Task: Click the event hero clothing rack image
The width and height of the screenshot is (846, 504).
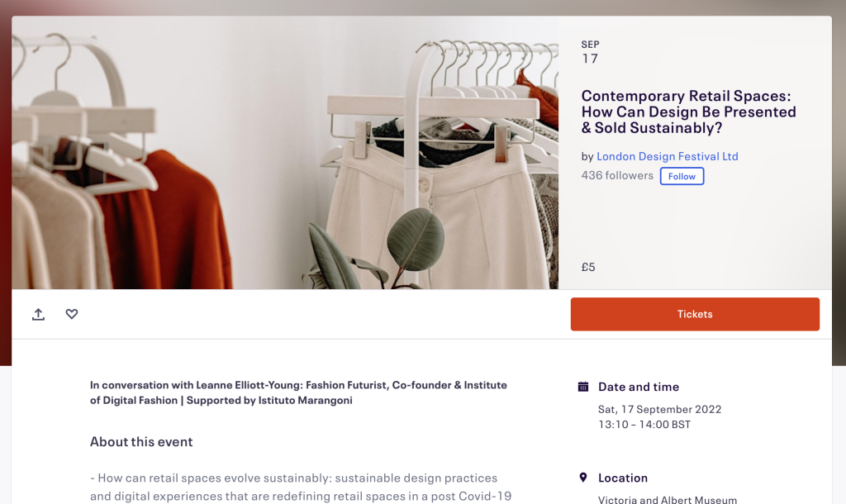Action: (x=285, y=153)
